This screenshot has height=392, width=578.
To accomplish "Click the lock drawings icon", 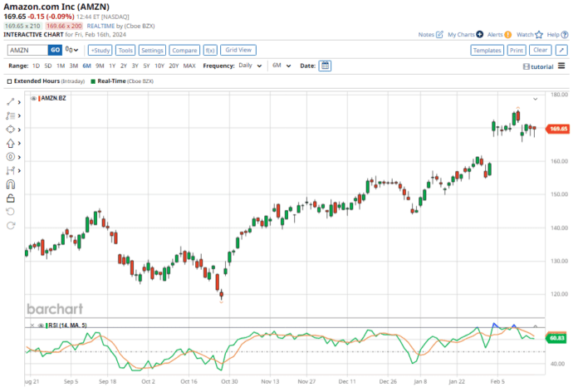I will coord(11,198).
